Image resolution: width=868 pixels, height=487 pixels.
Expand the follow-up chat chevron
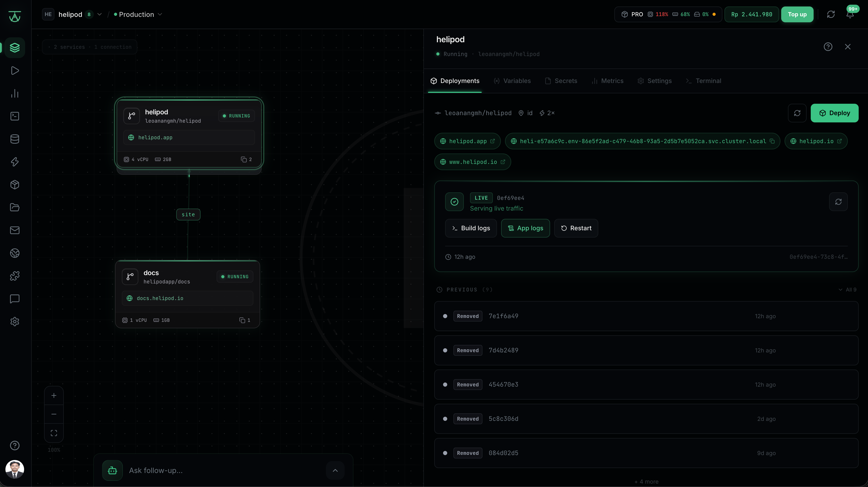[x=335, y=470]
